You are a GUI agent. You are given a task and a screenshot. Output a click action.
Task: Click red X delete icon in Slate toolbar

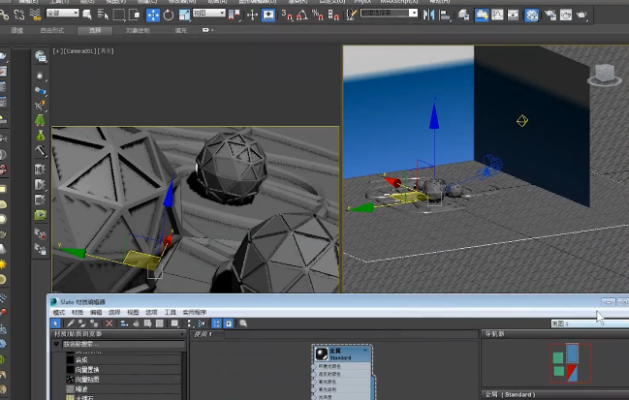109,324
